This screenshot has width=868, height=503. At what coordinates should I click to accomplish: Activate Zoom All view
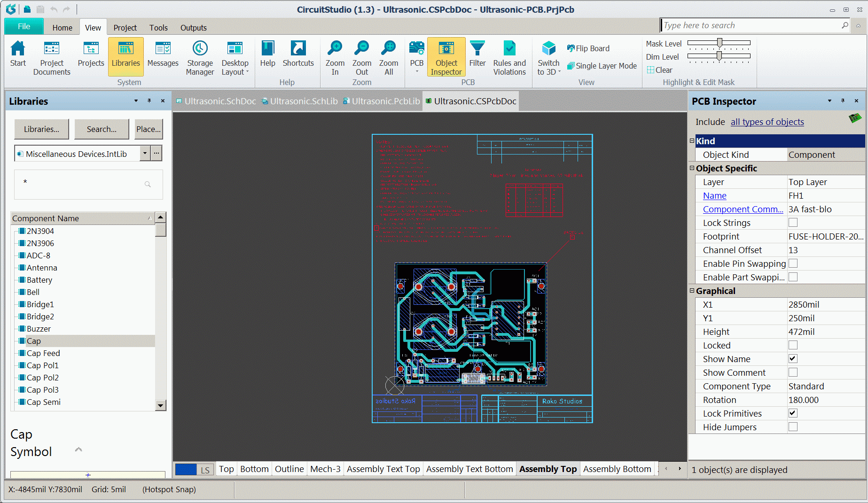[x=389, y=56]
